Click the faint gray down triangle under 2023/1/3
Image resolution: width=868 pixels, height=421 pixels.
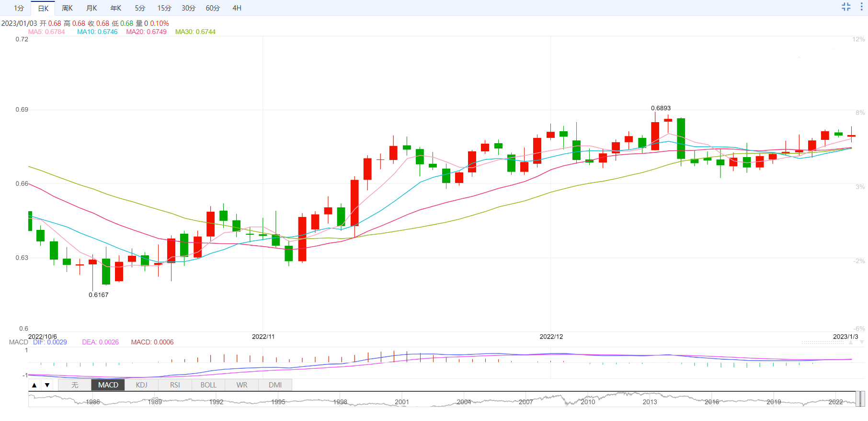pyautogui.click(x=862, y=342)
